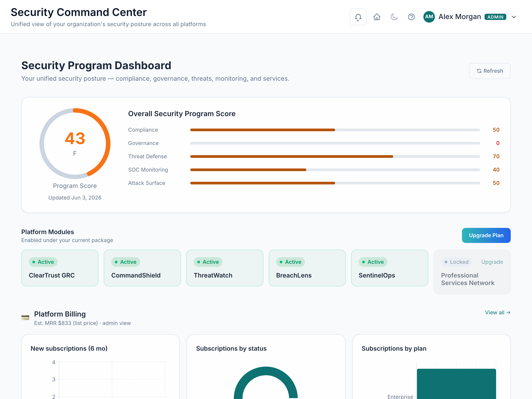
Task: Open the notifications bell
Action: [358, 17]
